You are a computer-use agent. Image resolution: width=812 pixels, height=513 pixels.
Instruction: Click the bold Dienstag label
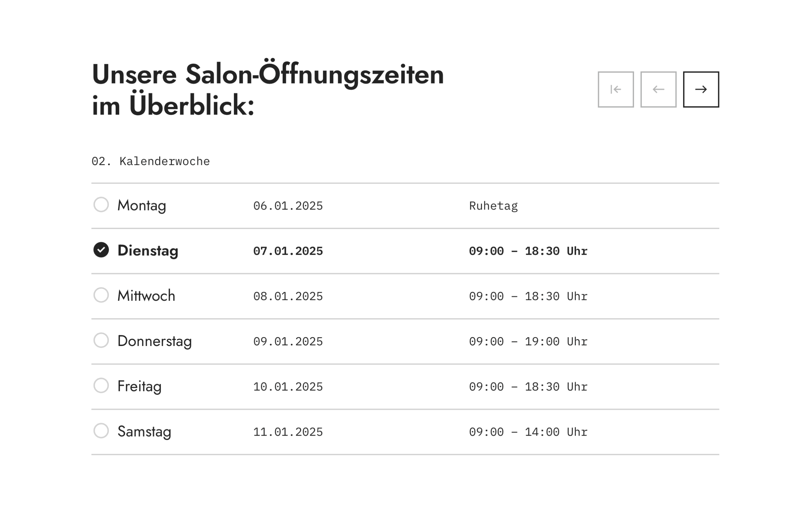click(148, 251)
